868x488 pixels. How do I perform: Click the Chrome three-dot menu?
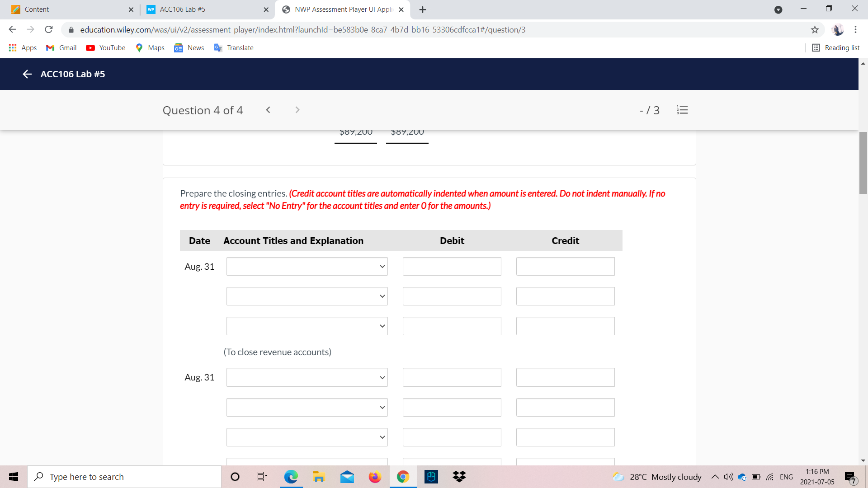pos(855,29)
